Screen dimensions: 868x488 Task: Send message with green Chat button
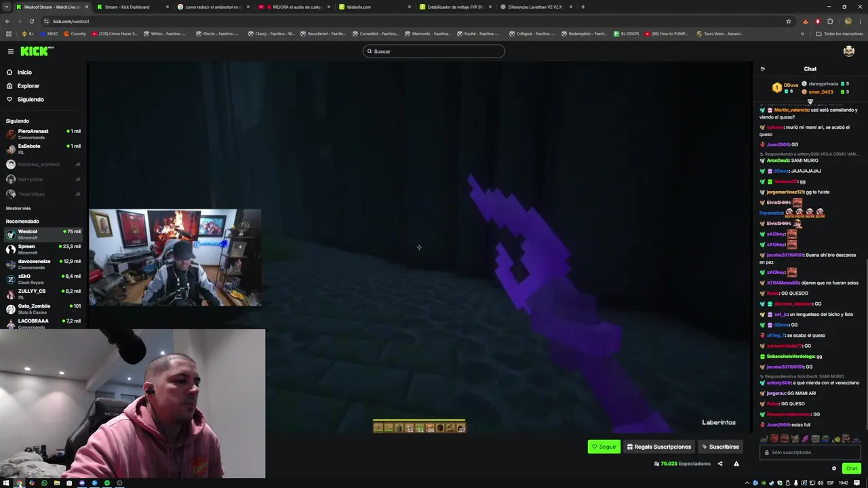851,468
